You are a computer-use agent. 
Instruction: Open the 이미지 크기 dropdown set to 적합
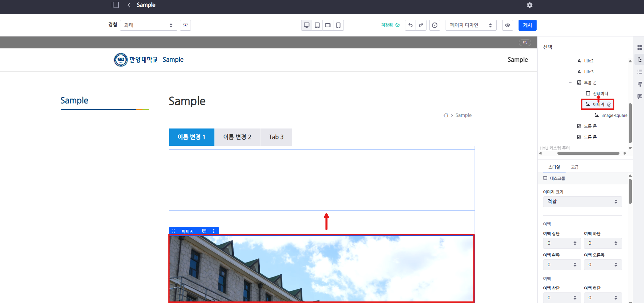click(x=582, y=201)
